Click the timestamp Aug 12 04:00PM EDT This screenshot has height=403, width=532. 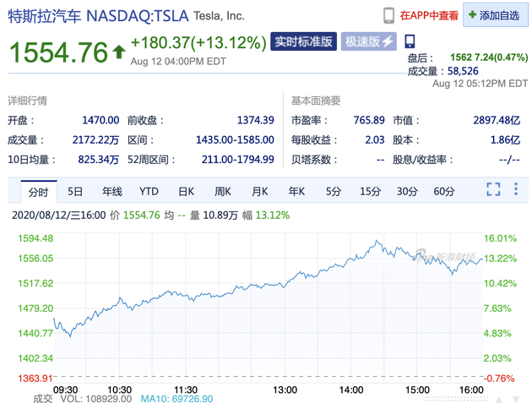coord(178,62)
